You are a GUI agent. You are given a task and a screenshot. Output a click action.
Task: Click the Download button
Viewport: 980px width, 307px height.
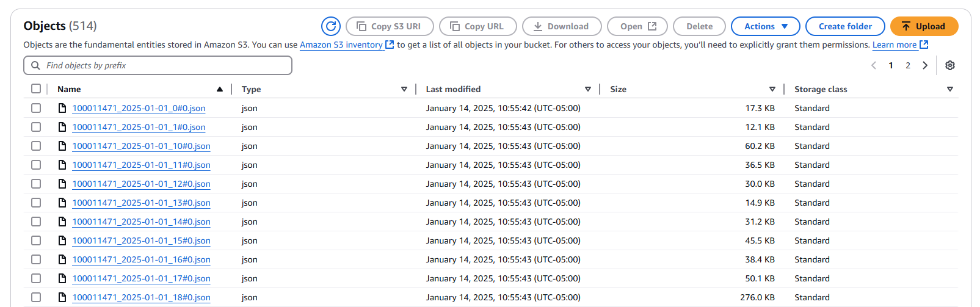(x=561, y=26)
